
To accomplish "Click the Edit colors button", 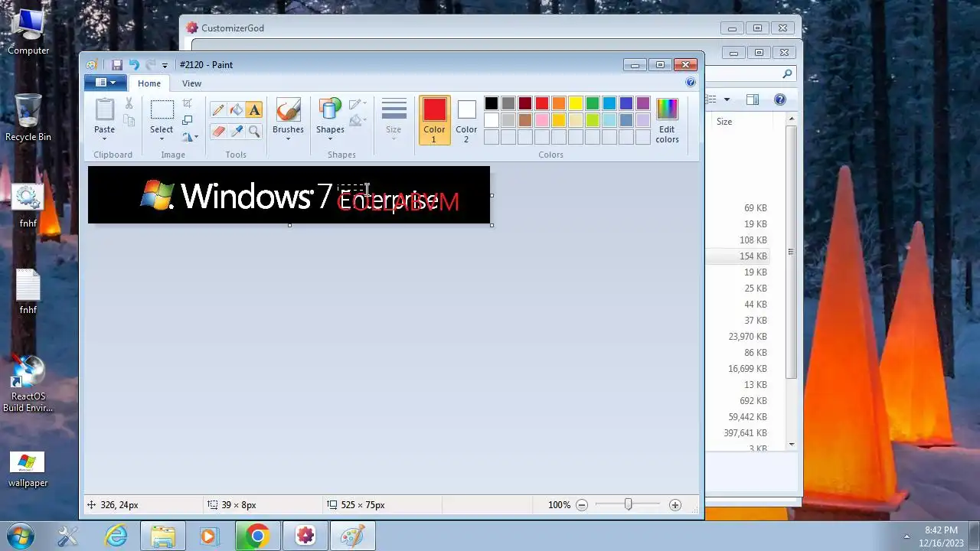I will (x=667, y=120).
